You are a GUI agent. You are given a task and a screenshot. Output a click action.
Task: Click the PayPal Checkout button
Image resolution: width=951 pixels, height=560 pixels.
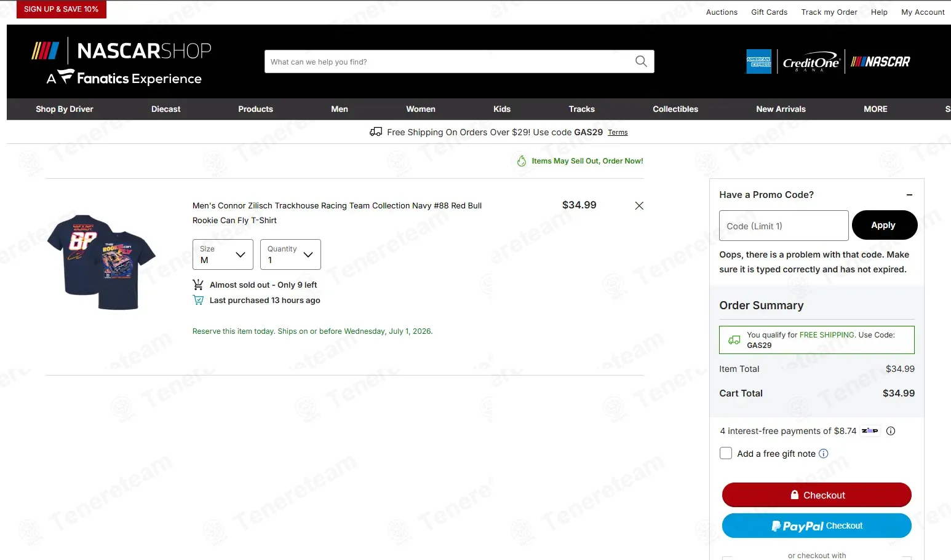tap(816, 526)
